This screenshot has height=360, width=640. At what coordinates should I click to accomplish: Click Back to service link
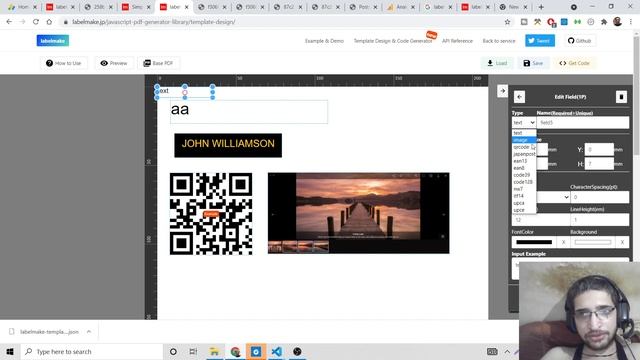499,41
